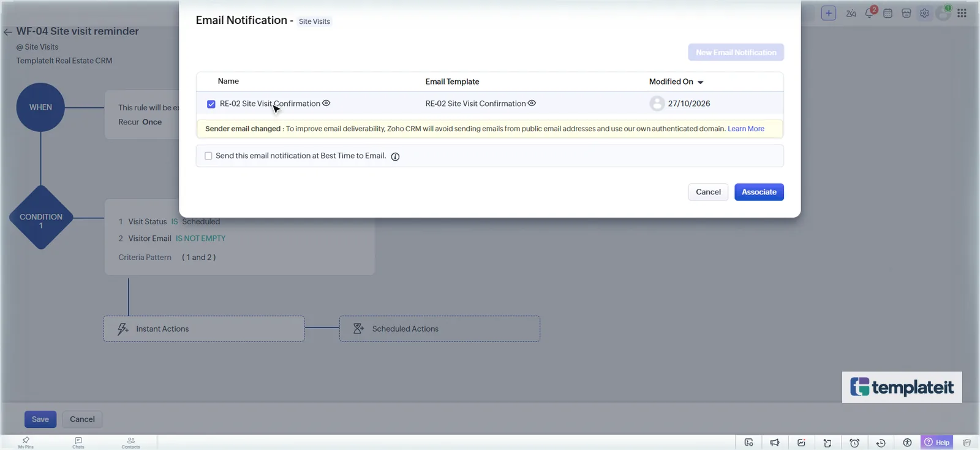Viewport: 980px width, 450px height.
Task: Open the analytics chart icon in bottom bar
Action: pos(801,443)
